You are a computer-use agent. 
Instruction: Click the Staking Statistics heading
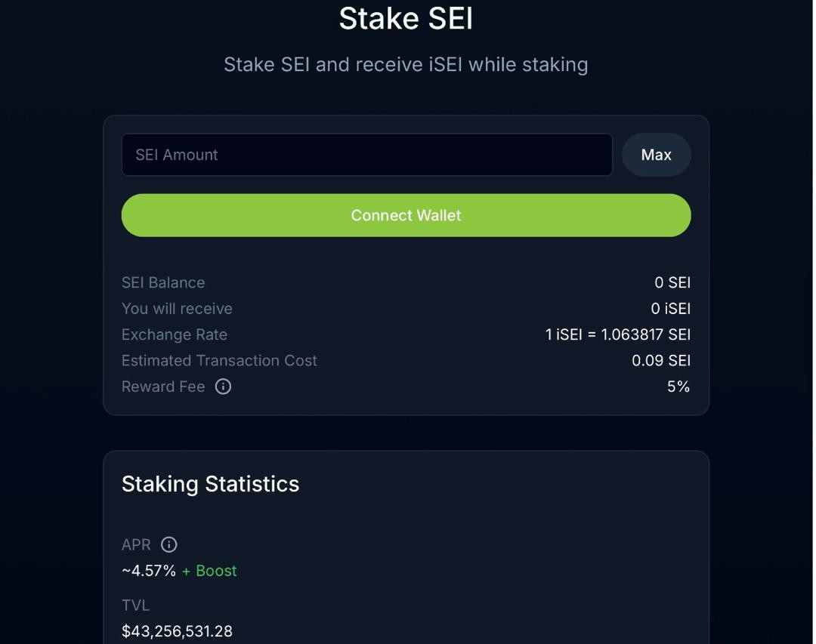tap(210, 484)
